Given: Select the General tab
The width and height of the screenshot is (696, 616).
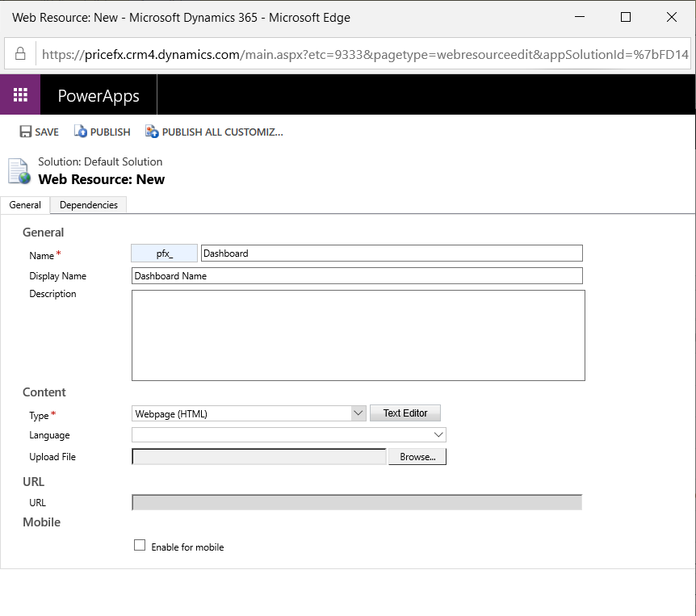Looking at the screenshot, I should (25, 205).
